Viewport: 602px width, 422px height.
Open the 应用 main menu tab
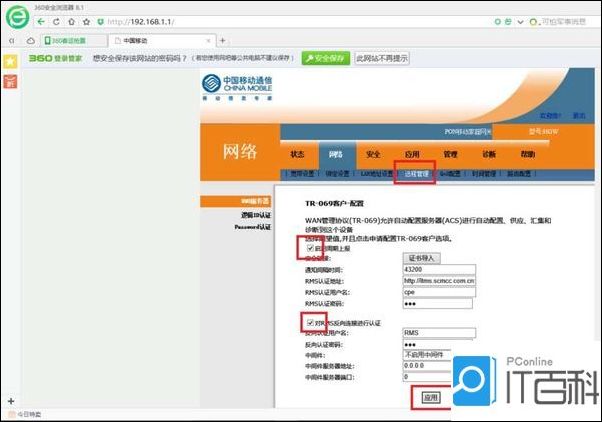tap(412, 154)
